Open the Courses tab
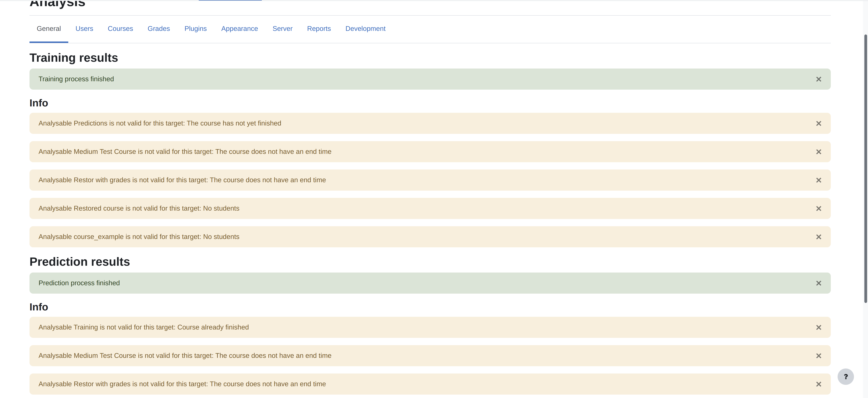Viewport: 868px width, 398px height. coord(120,29)
